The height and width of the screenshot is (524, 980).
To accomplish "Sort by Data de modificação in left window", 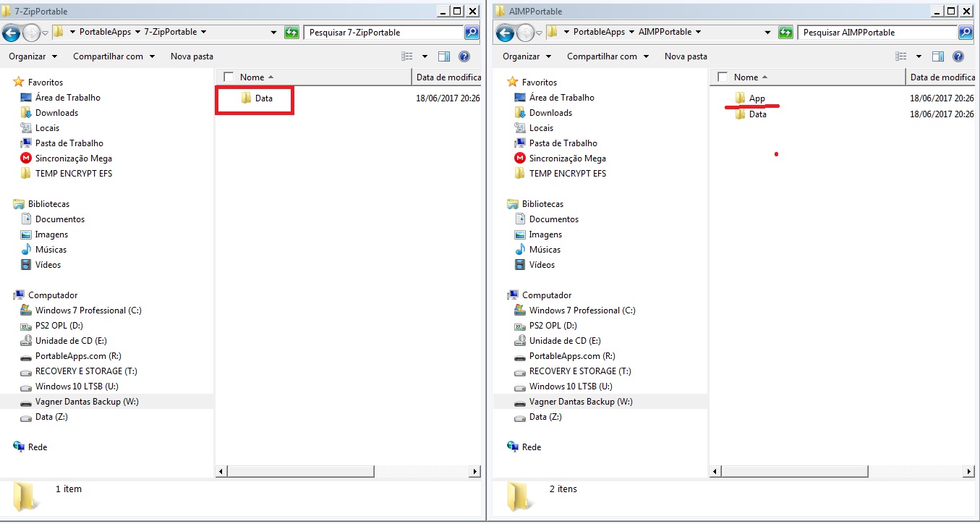I will click(x=448, y=77).
